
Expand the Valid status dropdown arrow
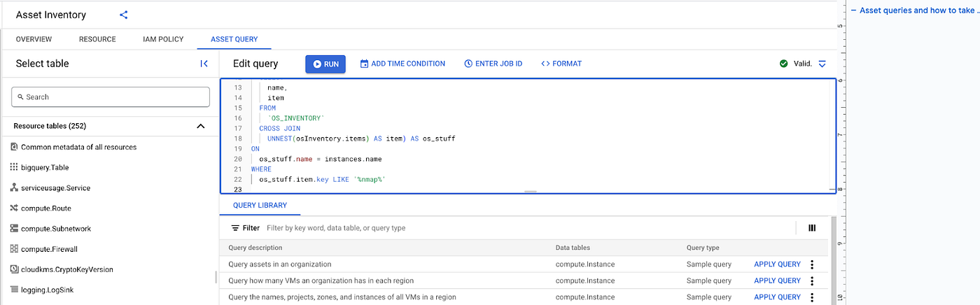point(822,64)
